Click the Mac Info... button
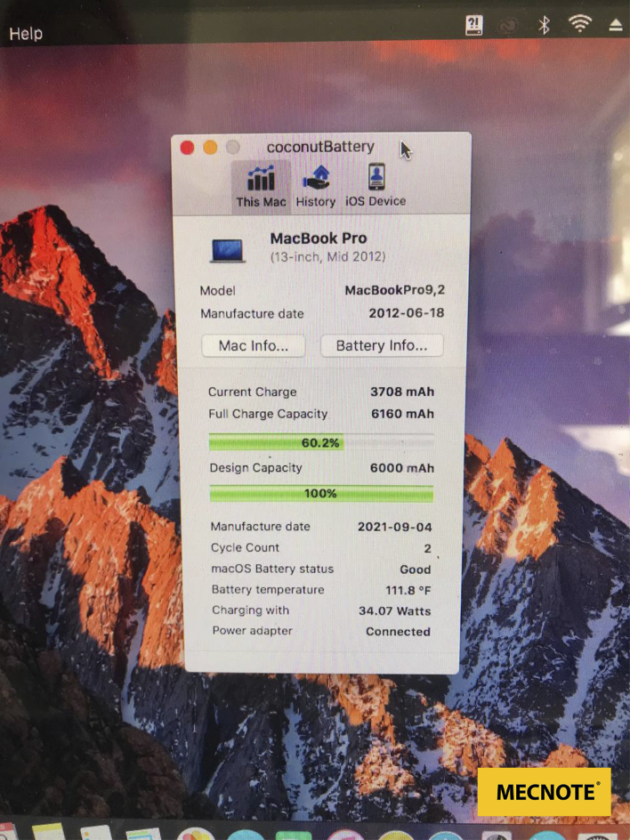The height and width of the screenshot is (840, 630). click(x=254, y=345)
